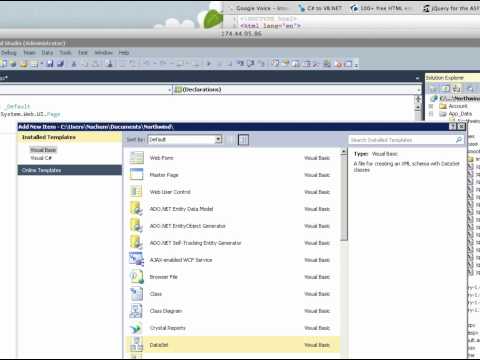Open toolbar overflow options arrow
480x360 pixels.
pyautogui.click(x=356, y=64)
